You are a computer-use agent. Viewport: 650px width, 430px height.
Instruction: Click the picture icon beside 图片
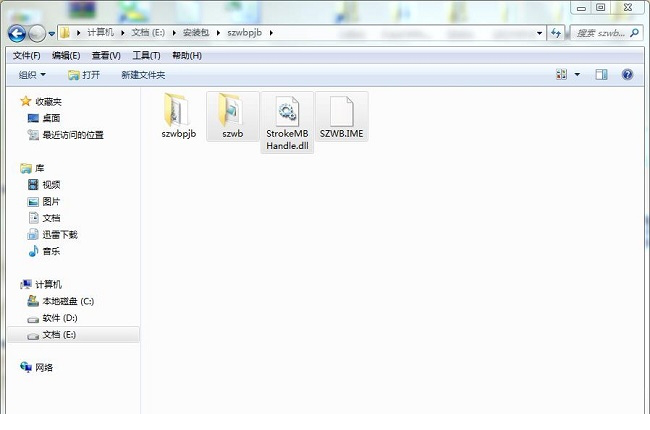coord(33,202)
